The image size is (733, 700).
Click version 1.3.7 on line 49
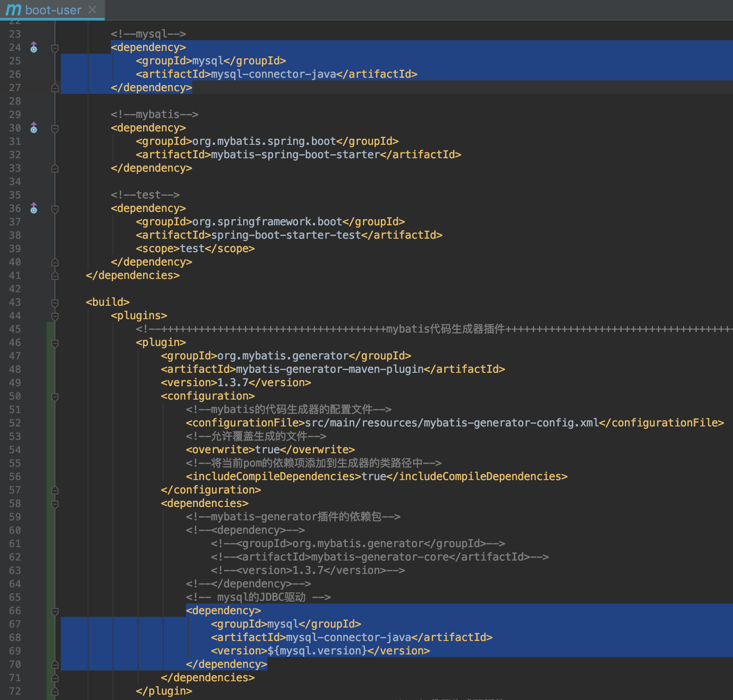233,383
